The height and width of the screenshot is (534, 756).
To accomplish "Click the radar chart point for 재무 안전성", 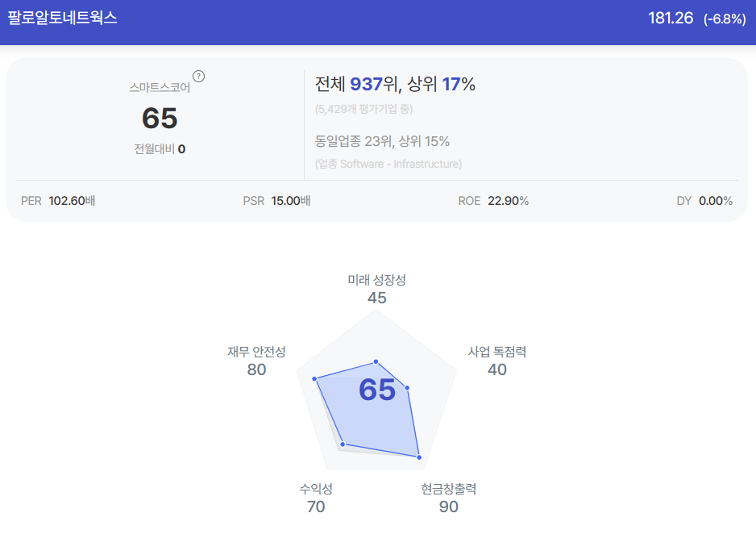I will tap(315, 379).
